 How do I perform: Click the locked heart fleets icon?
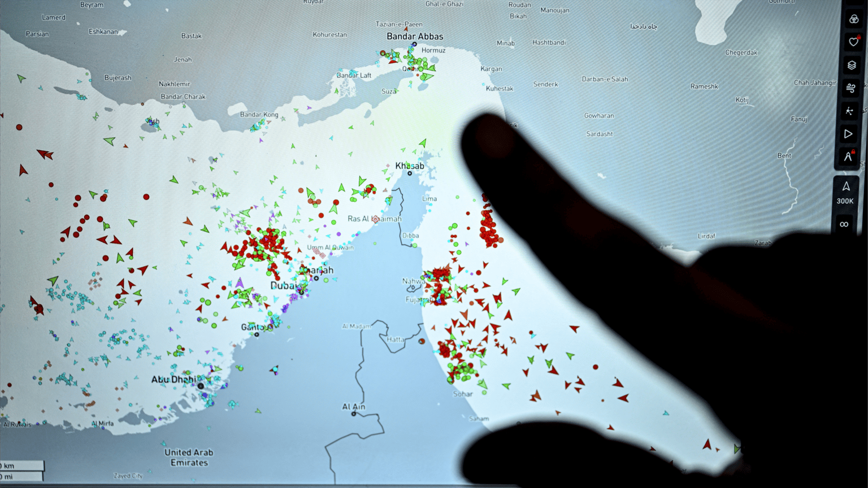(853, 42)
